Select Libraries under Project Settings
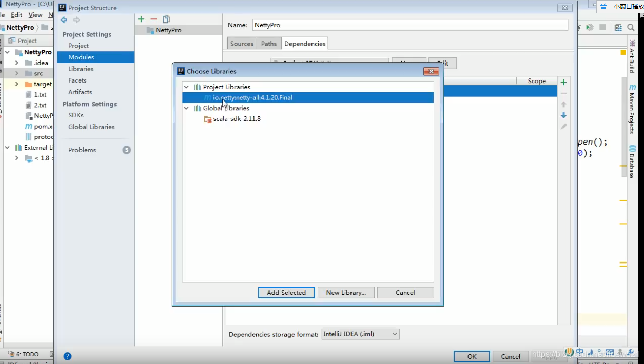Viewport: 644px width, 364px height. coord(81,69)
